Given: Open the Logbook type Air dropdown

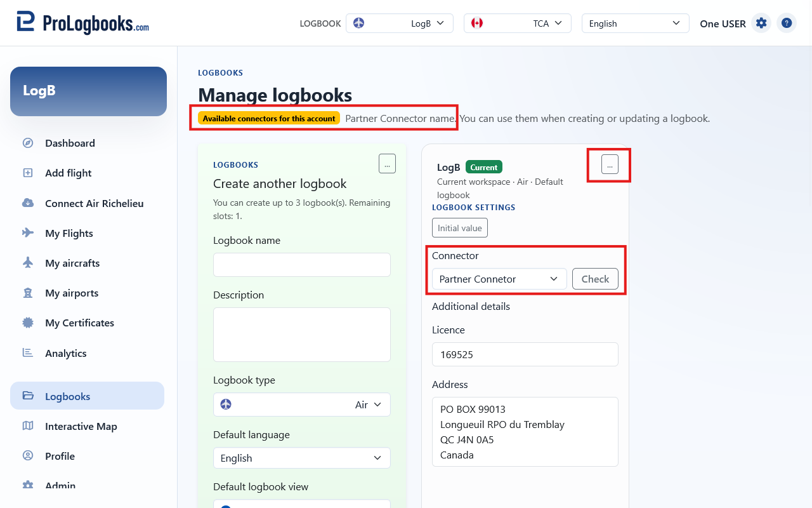Looking at the screenshot, I should [x=302, y=404].
